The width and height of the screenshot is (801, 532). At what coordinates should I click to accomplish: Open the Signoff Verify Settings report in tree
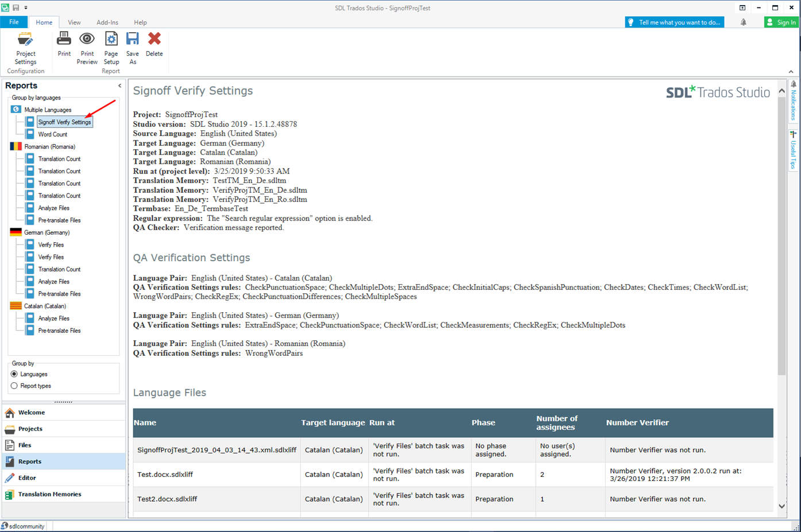64,122
